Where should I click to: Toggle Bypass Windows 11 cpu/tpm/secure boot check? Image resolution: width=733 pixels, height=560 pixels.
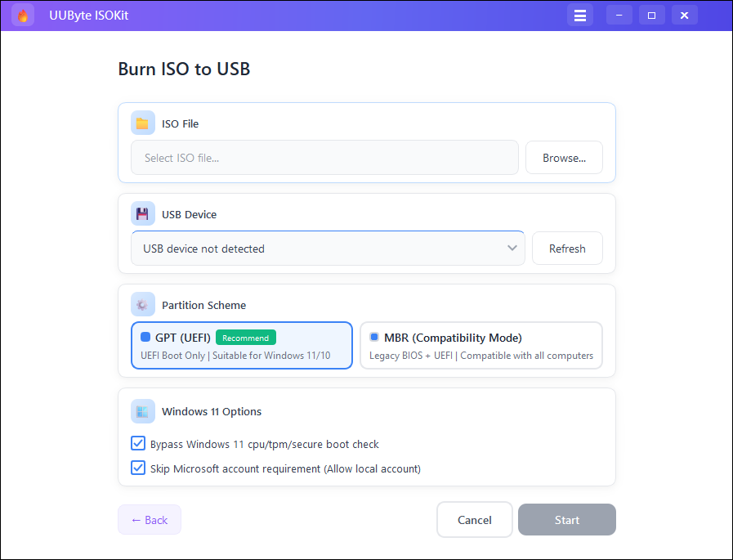coord(138,443)
